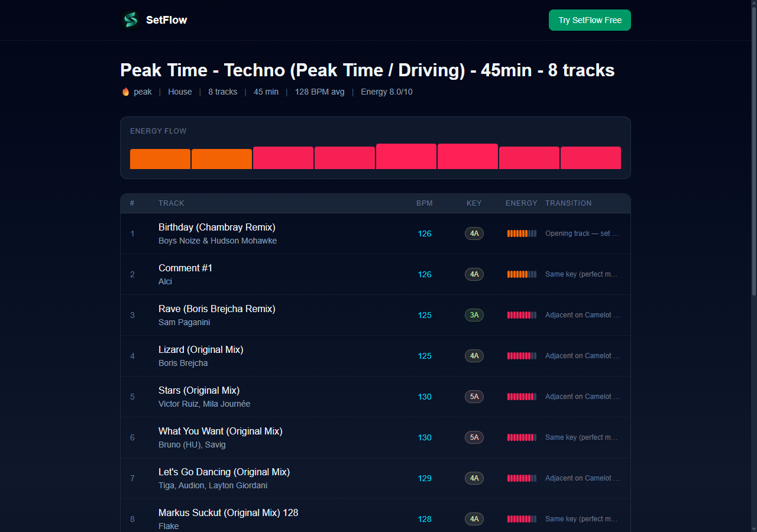Image resolution: width=757 pixels, height=532 pixels.
Task: Click the Try SetFlow Free button
Action: point(590,20)
